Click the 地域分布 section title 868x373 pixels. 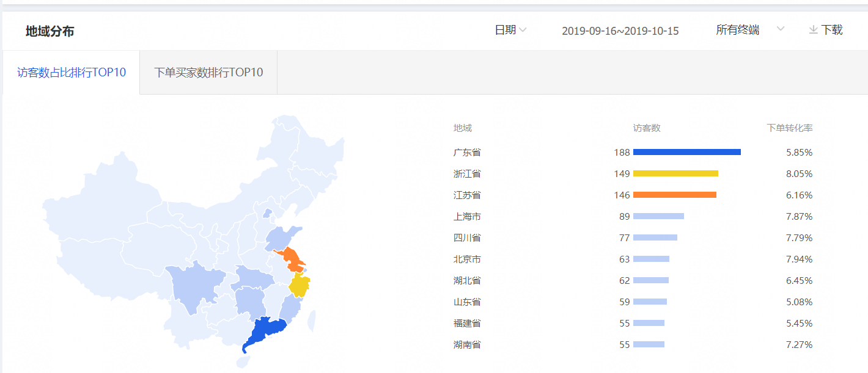point(50,31)
